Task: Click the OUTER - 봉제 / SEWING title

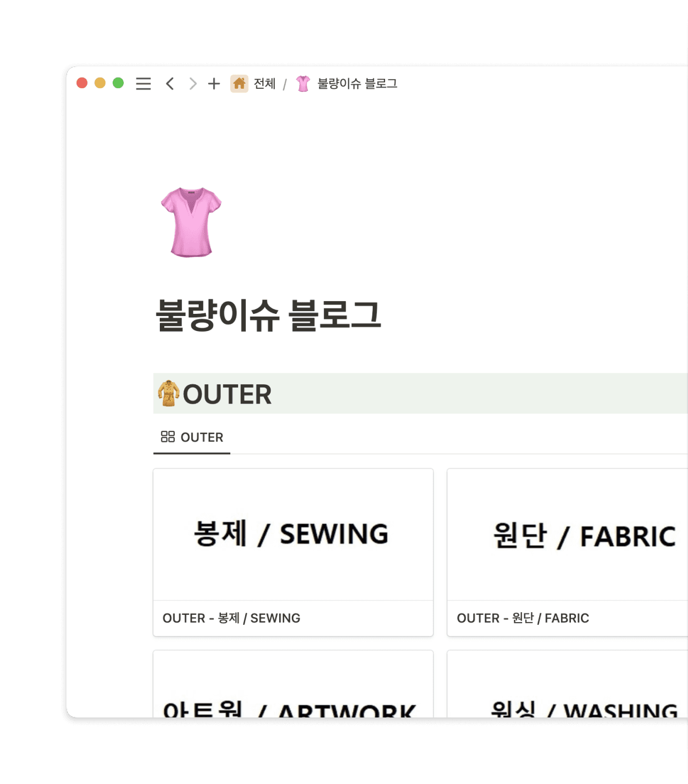Action: tap(231, 618)
